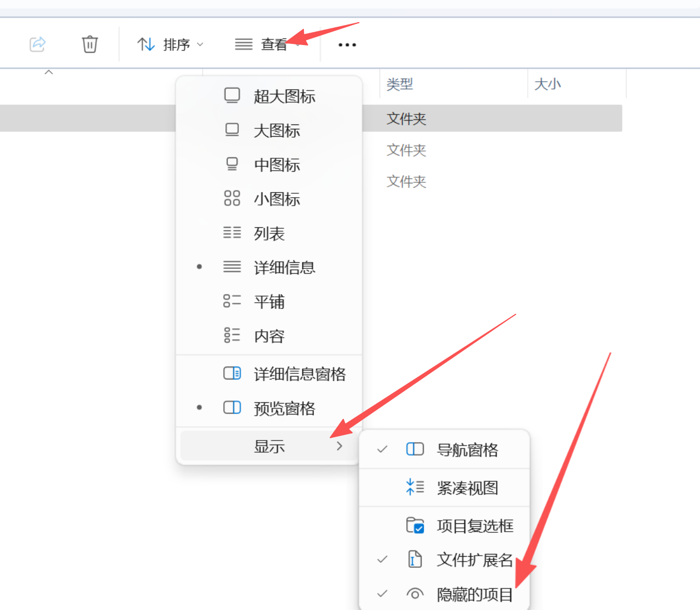Click the 类型 (type) column header
Viewport: 700px width, 610px height.
[x=399, y=84]
